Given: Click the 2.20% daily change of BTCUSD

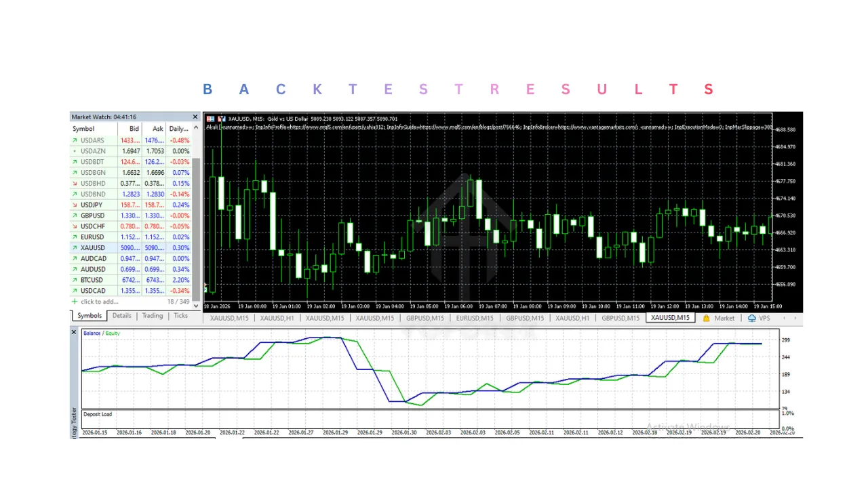Looking at the screenshot, I should click(x=181, y=280).
